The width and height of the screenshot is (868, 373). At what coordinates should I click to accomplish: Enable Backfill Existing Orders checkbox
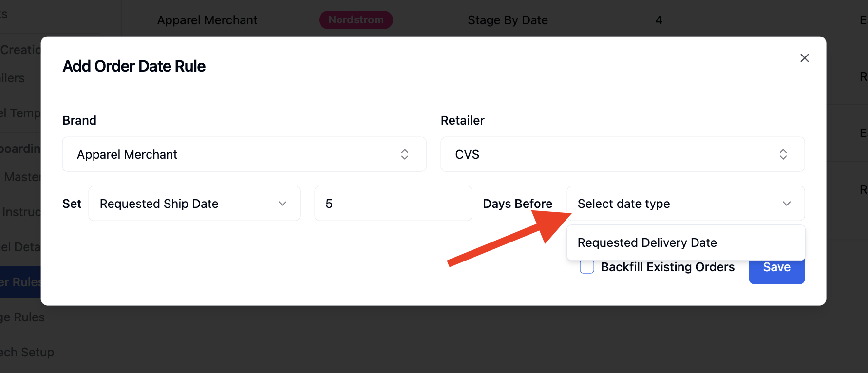(586, 267)
